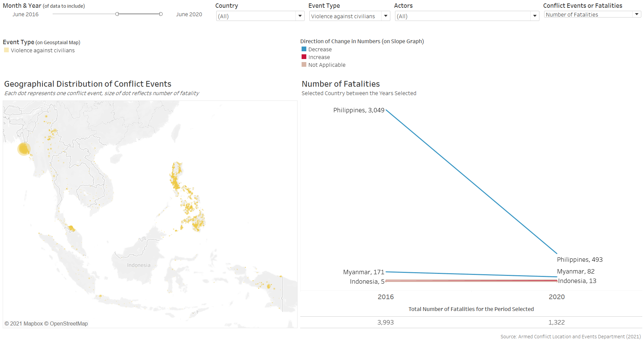
Task: Click the Philippines 493 endpoint label
Action: coord(580,259)
